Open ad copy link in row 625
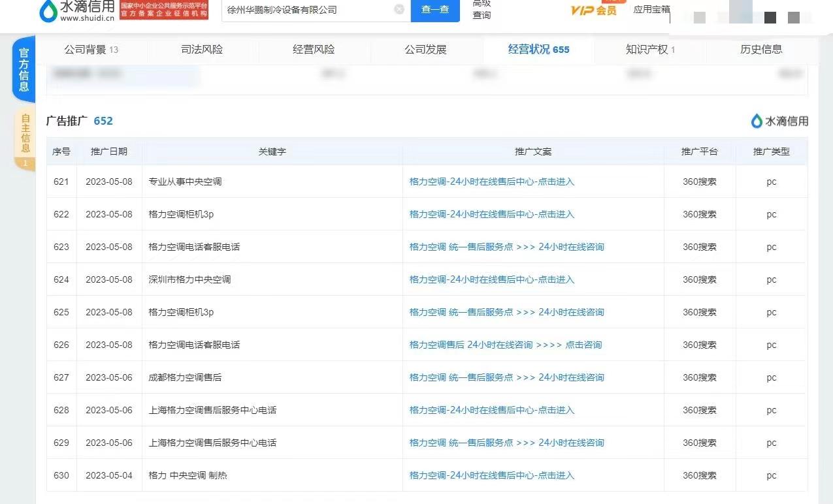 507,312
